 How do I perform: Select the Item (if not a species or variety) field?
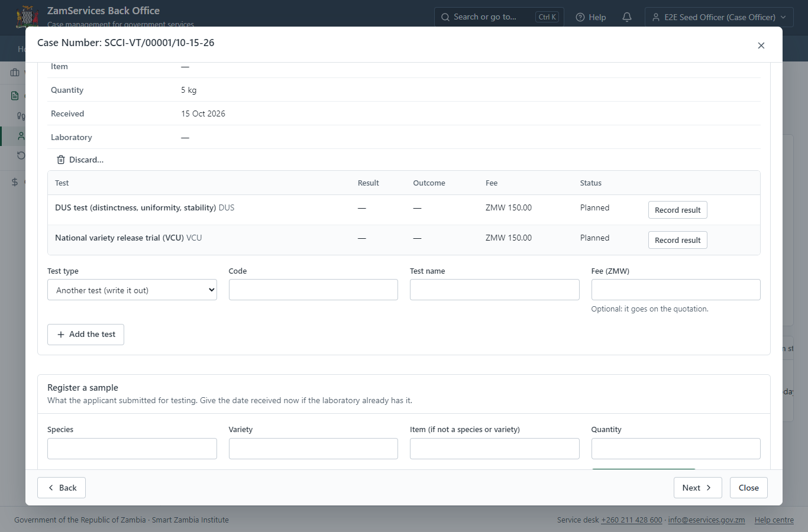point(495,449)
